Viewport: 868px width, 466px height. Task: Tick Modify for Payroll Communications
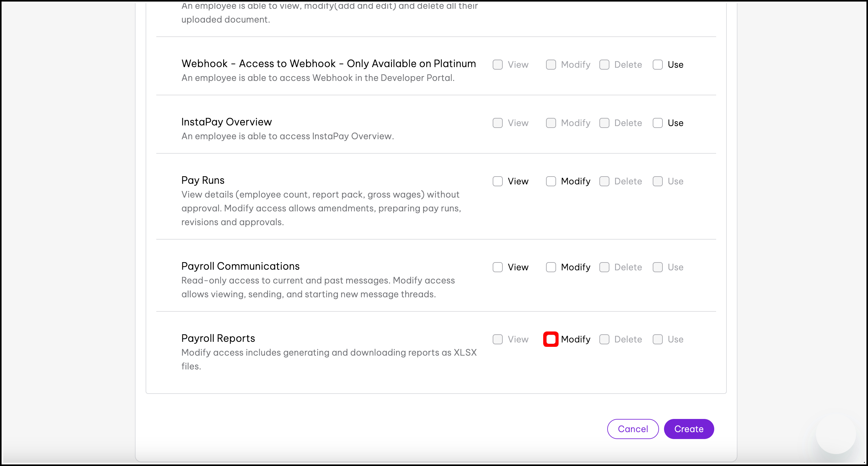[x=551, y=267]
